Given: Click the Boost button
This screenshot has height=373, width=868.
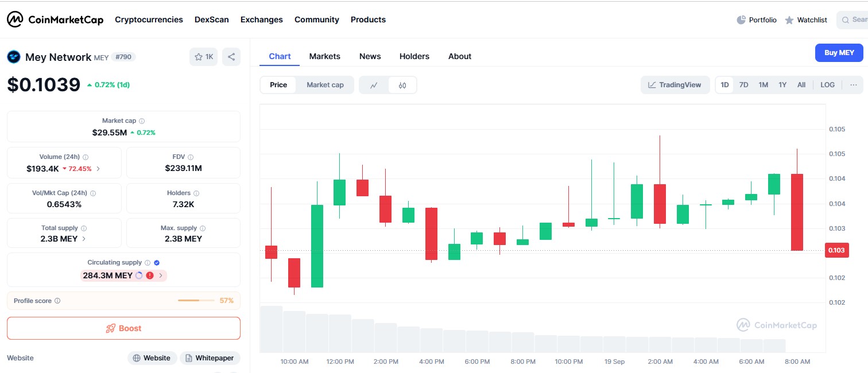Looking at the screenshot, I should click(x=123, y=328).
